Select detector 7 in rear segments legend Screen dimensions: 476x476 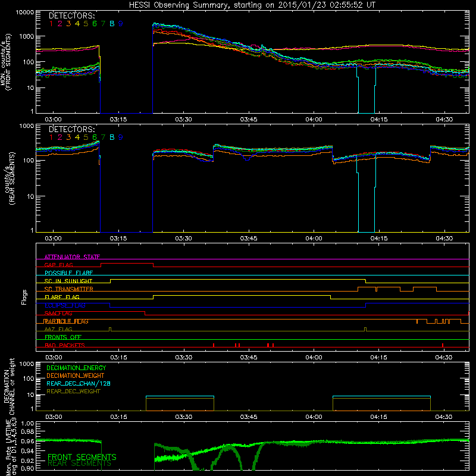point(103,137)
